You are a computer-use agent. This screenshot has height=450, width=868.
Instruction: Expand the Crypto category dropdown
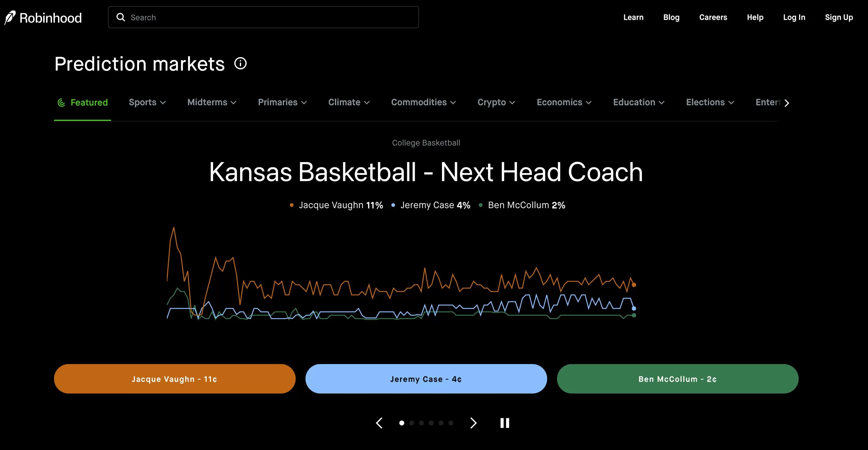[x=496, y=102]
